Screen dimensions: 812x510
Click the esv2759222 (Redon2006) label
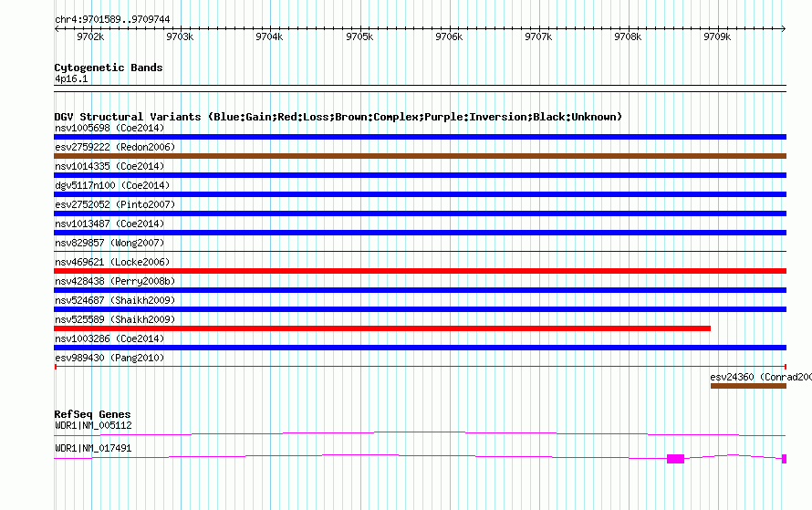coord(115,147)
